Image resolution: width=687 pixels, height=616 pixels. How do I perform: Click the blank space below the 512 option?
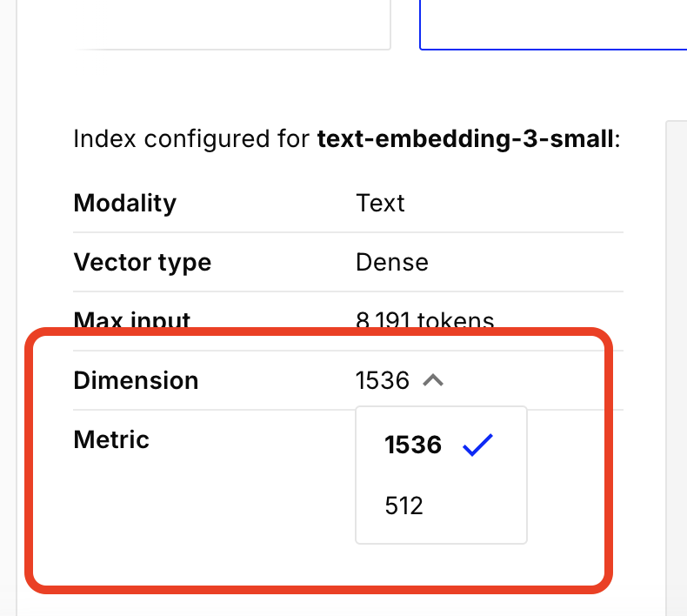point(441,562)
